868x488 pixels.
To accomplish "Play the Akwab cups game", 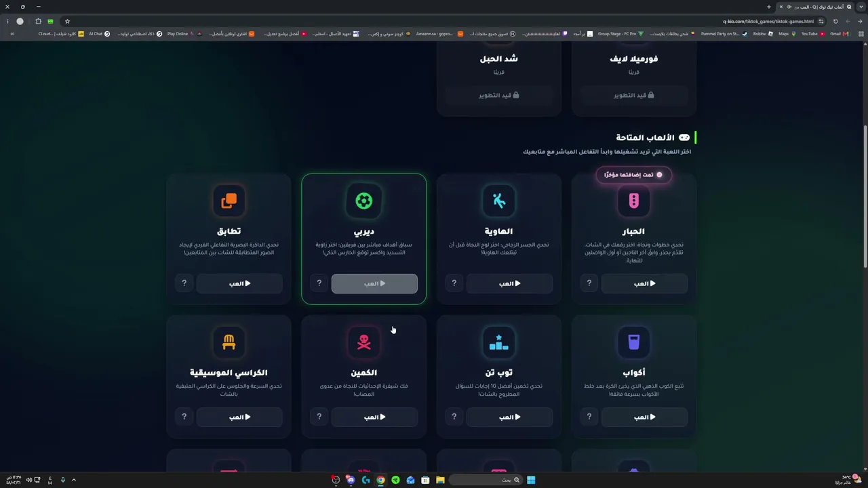I will [x=644, y=417].
